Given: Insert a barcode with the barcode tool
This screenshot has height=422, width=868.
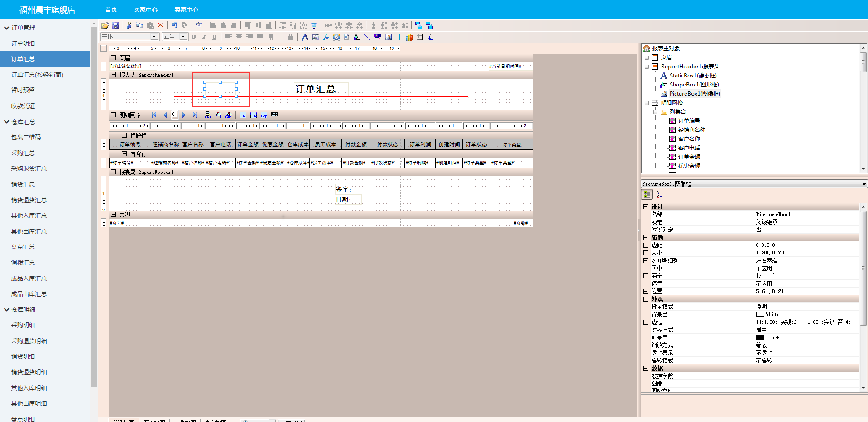Looking at the screenshot, I should 399,37.
